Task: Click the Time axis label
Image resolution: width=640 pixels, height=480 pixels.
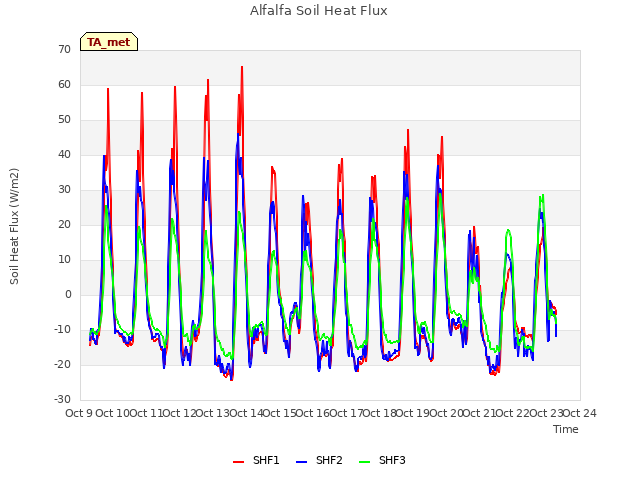Action: pos(566,429)
